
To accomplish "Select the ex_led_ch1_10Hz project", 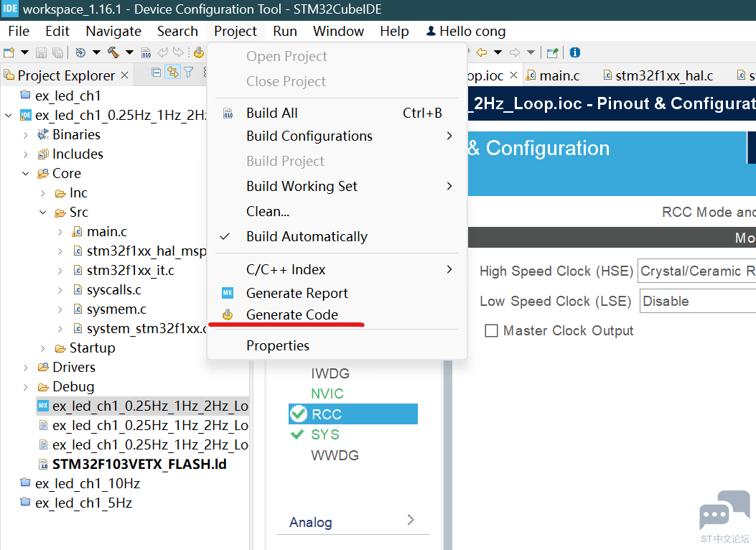I will coord(88,483).
